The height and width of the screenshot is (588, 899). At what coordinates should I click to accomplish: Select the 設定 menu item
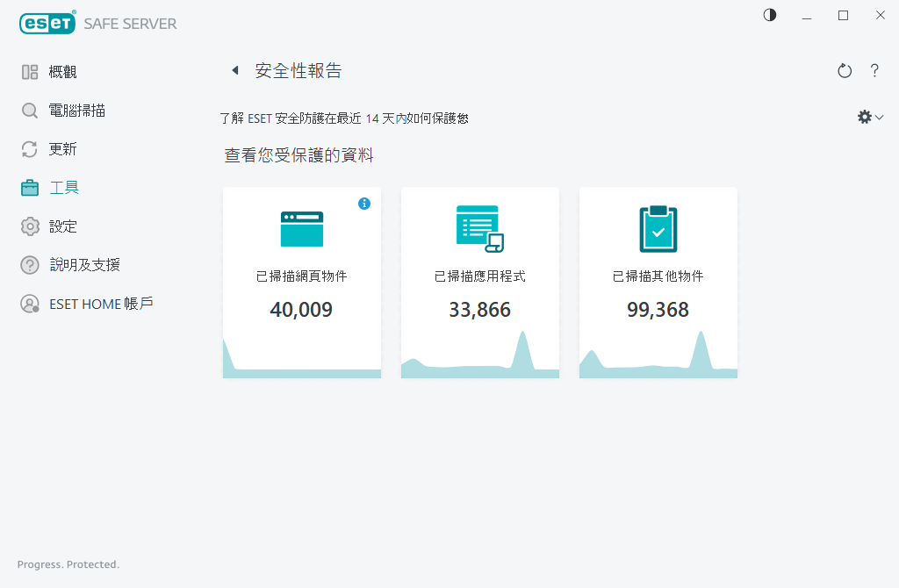pos(62,226)
